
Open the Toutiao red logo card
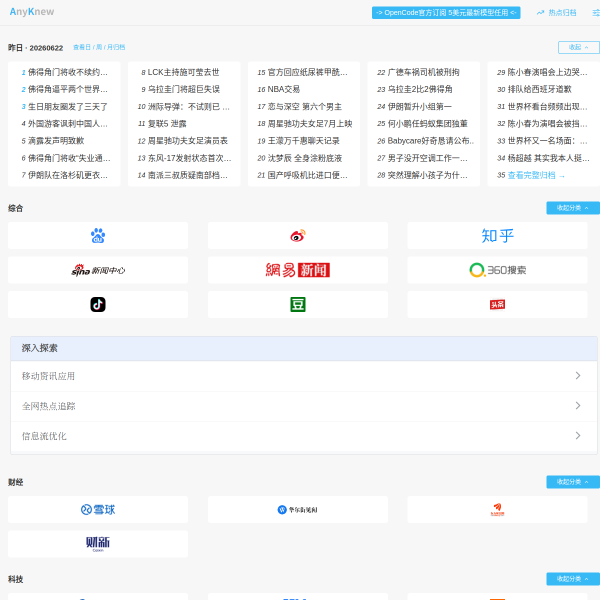pos(497,305)
